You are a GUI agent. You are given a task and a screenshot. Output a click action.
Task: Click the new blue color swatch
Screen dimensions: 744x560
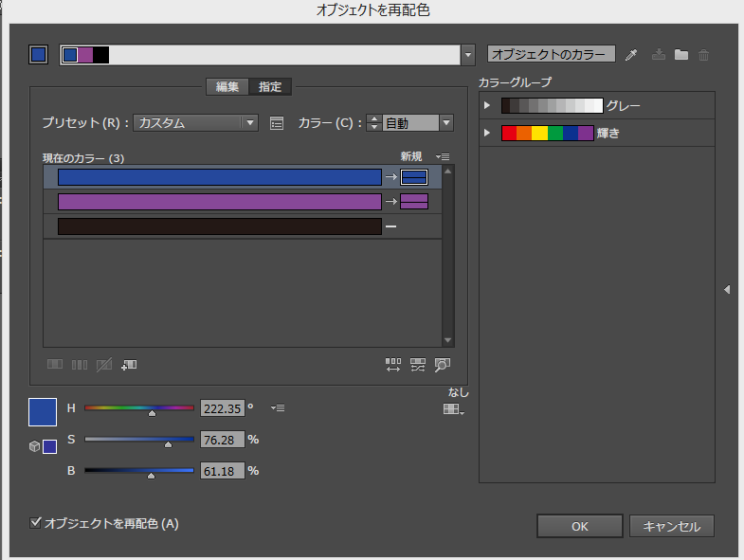(x=414, y=177)
